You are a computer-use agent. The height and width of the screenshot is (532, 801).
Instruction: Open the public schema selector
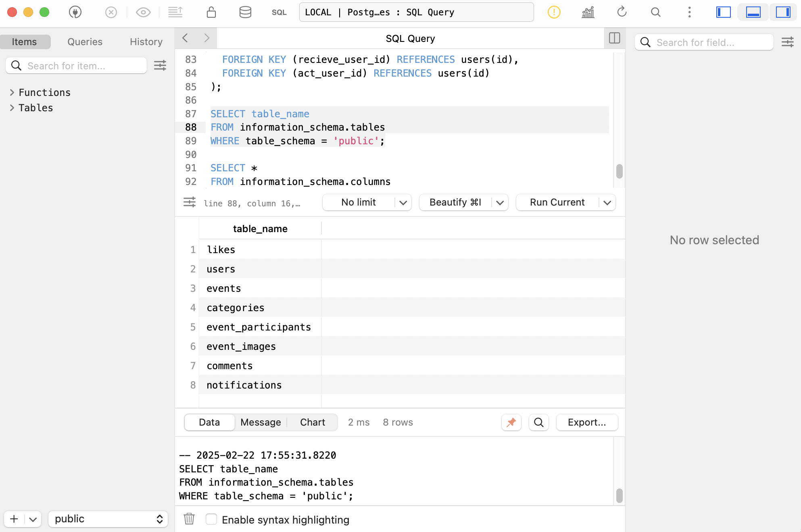pyautogui.click(x=108, y=519)
